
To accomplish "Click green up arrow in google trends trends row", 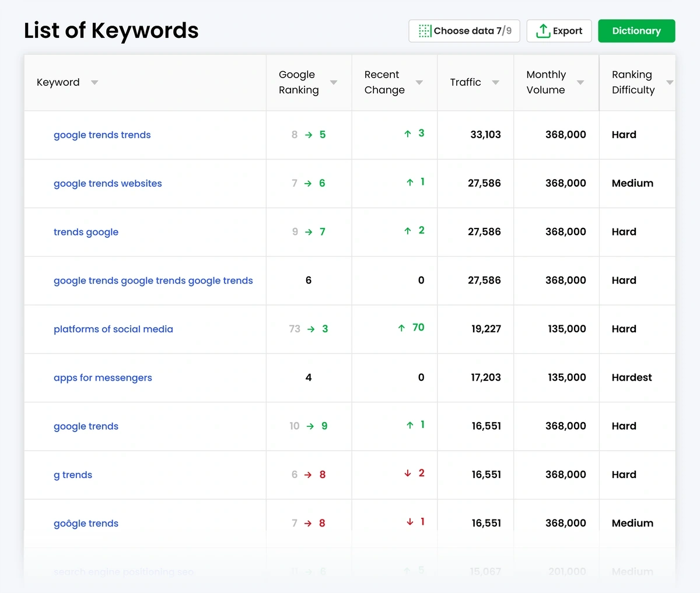I will tap(408, 134).
